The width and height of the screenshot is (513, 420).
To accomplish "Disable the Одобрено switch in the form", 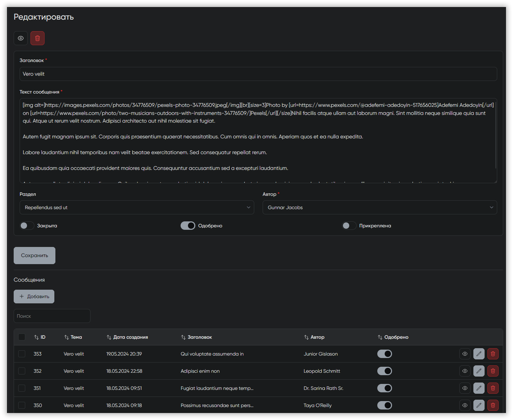I will (x=188, y=226).
